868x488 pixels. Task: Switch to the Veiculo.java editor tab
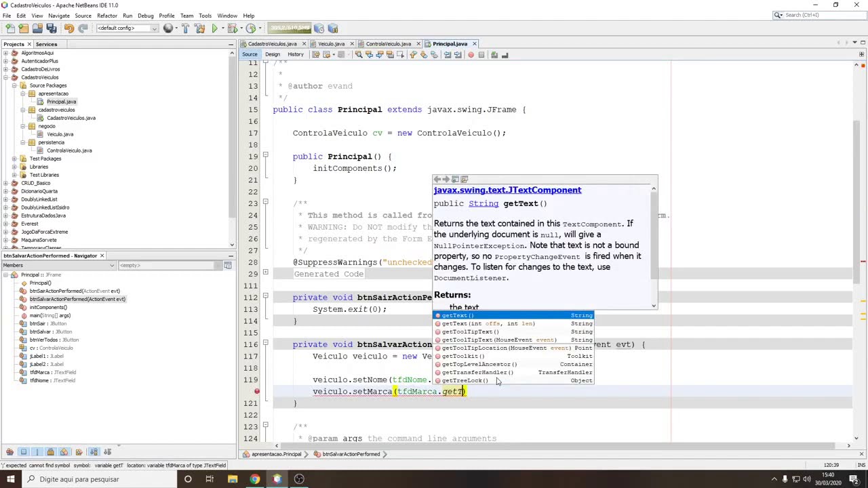[332, 44]
